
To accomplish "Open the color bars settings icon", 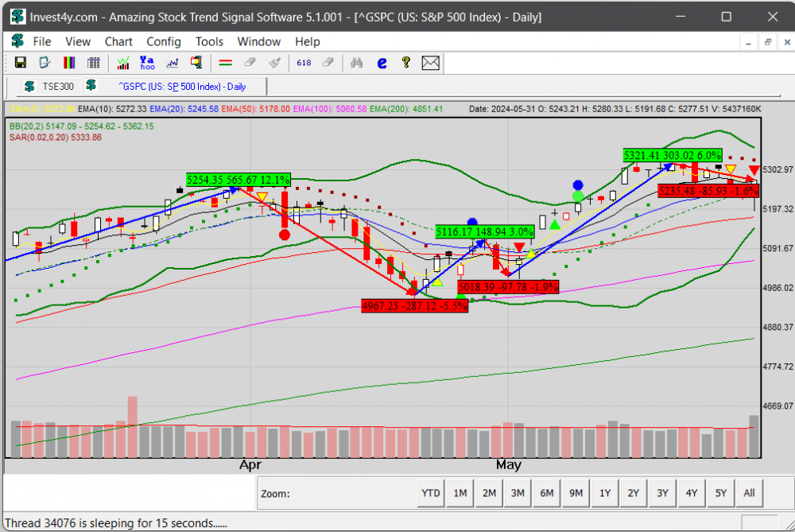I will point(69,62).
